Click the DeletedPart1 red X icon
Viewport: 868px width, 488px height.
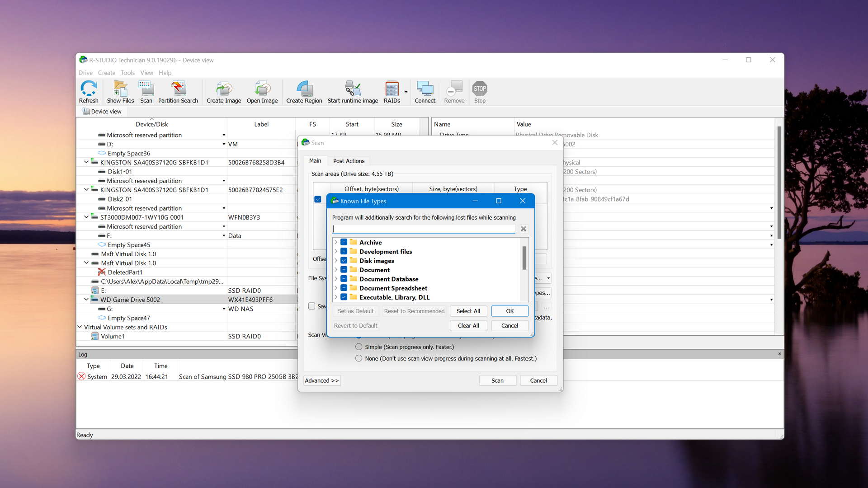pyautogui.click(x=102, y=272)
